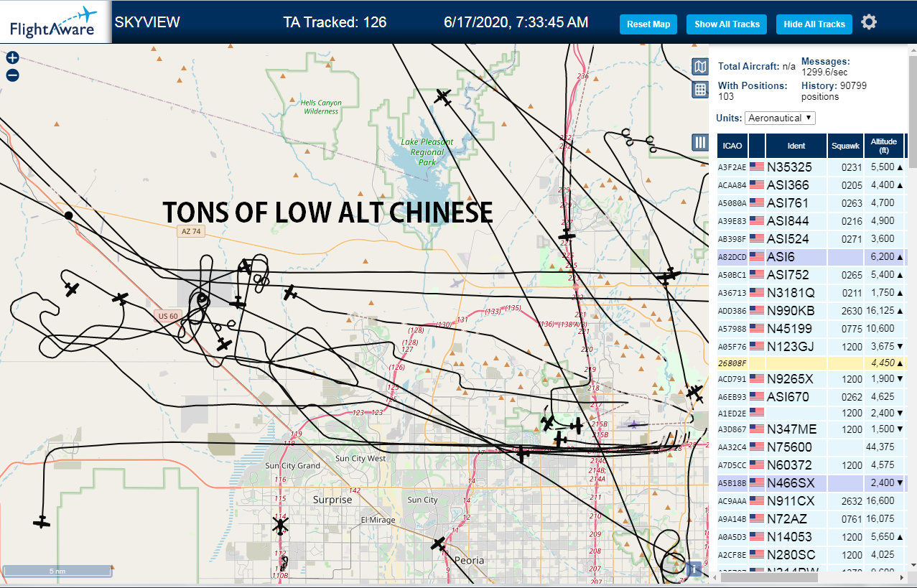Sort table by ICAO column header

pos(732,146)
